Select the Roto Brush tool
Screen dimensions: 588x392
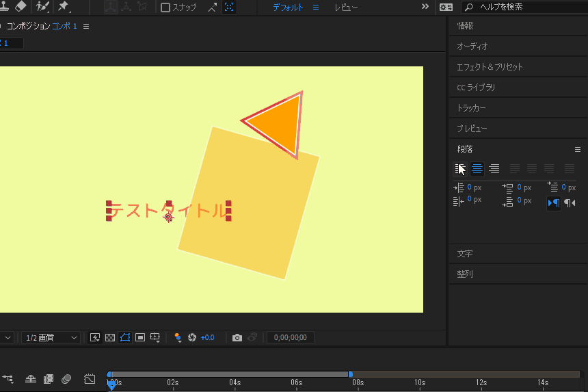42,6
